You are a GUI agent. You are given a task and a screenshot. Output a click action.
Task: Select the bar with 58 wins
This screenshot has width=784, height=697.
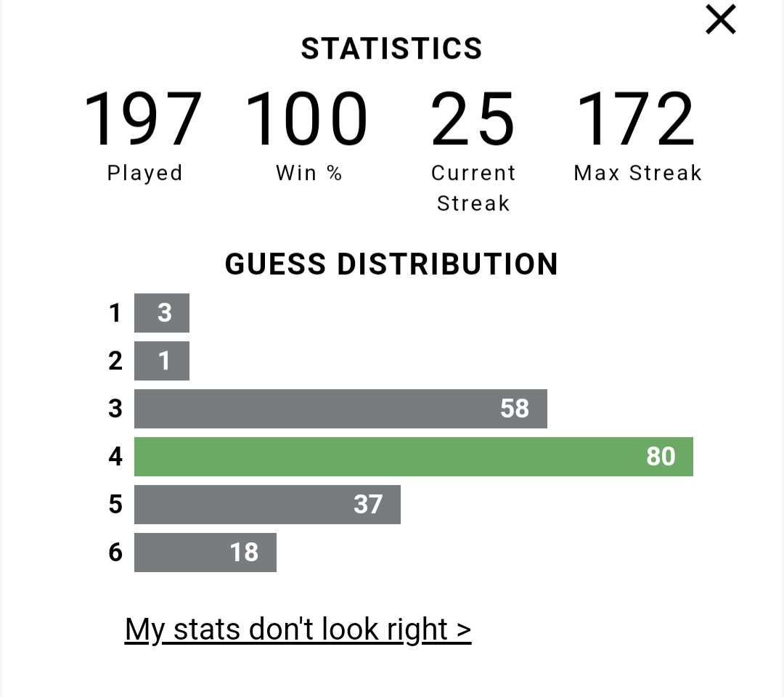340,409
